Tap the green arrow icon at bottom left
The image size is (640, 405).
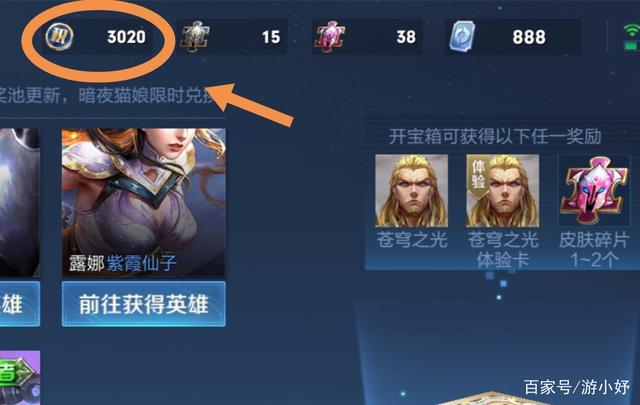coord(16,372)
